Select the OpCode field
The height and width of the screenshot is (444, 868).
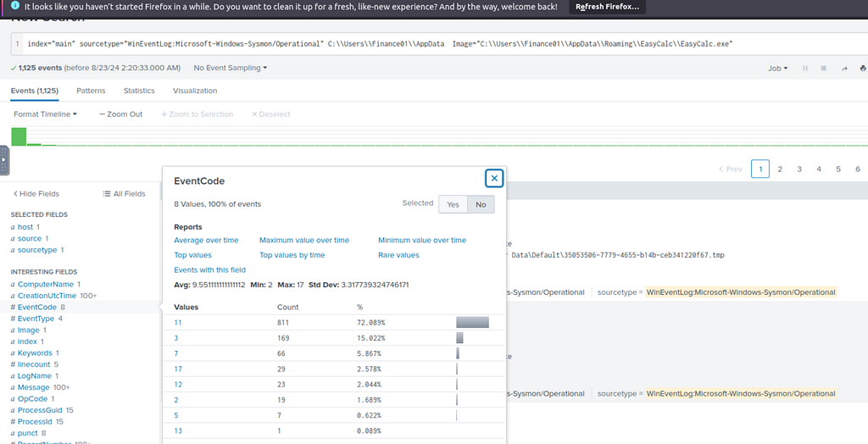tap(32, 398)
